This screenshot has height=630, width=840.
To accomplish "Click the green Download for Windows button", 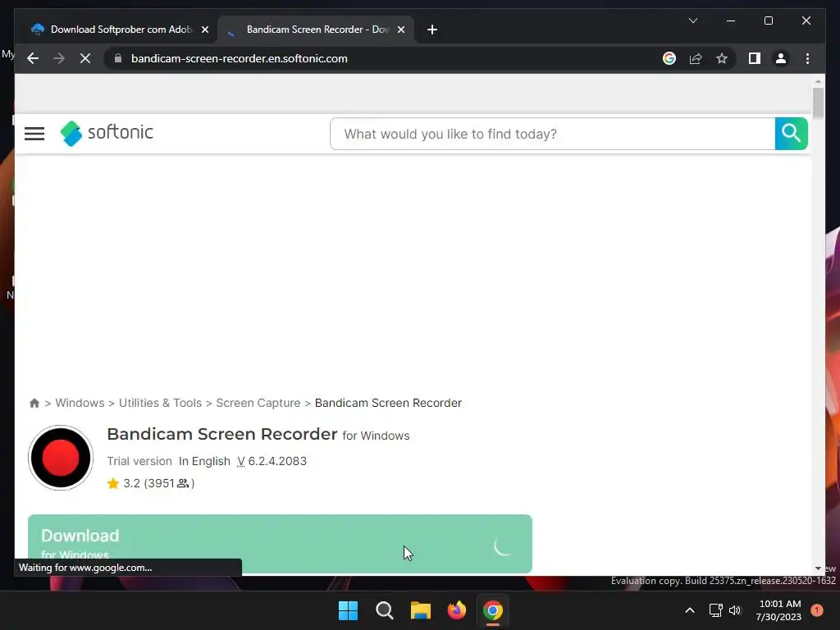I will (280, 544).
